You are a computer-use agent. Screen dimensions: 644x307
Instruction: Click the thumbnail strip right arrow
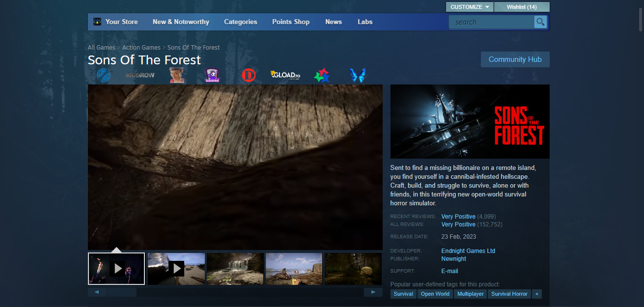tap(373, 292)
